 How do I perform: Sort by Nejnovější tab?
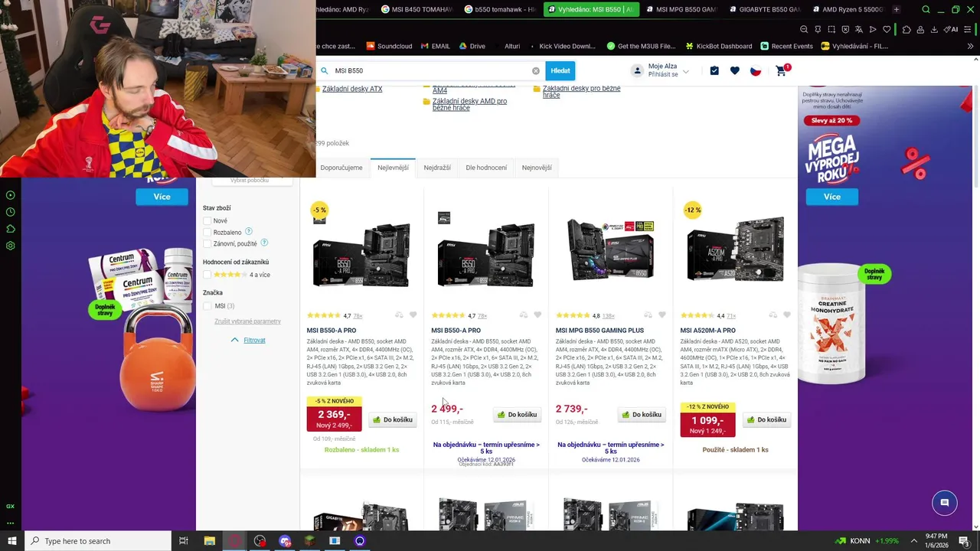click(537, 168)
